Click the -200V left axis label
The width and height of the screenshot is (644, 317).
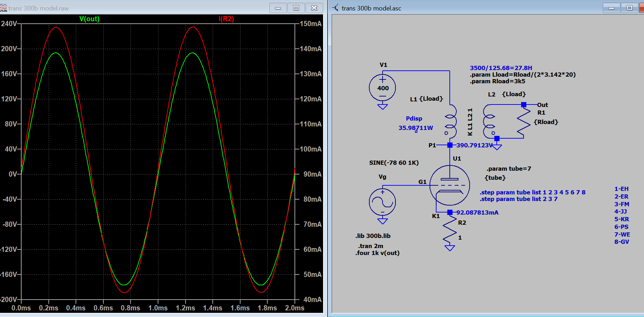point(8,300)
